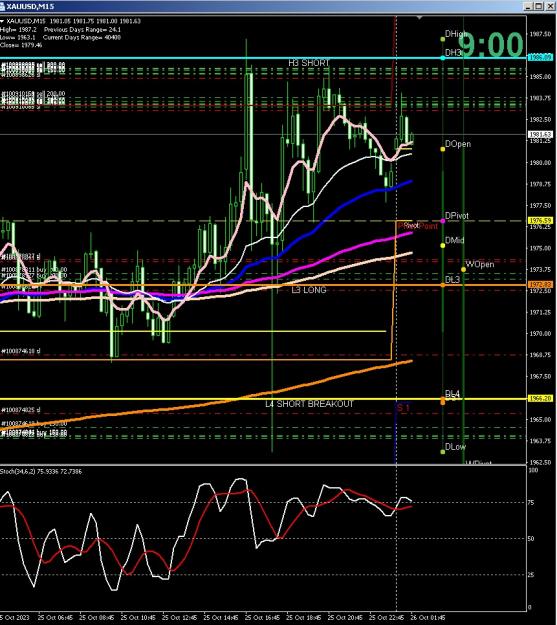Click the yellow 1966.20 price tag

pos(540,398)
